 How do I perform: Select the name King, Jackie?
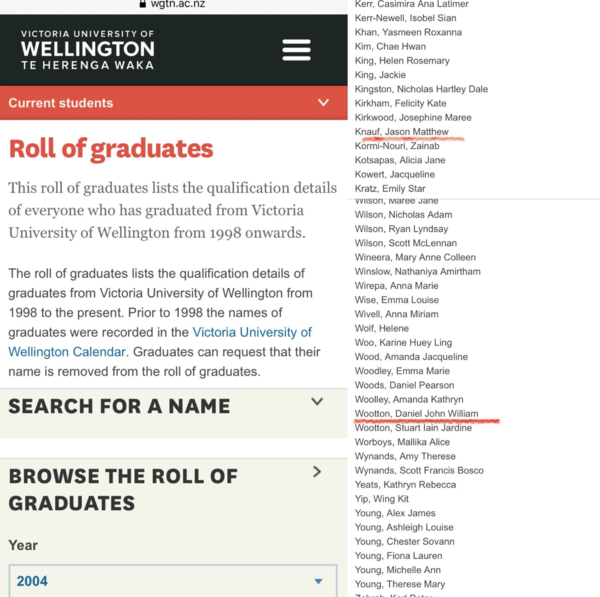click(x=380, y=75)
